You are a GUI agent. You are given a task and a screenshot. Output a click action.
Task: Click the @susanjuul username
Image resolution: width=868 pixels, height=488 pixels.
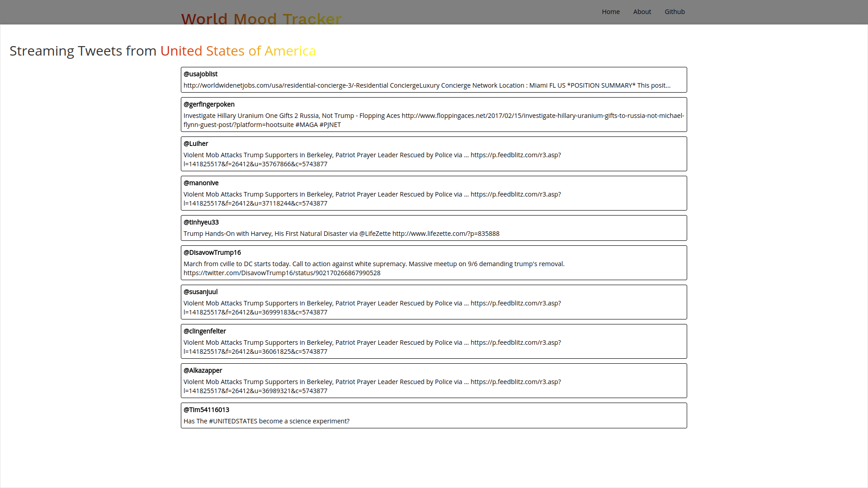(200, 292)
